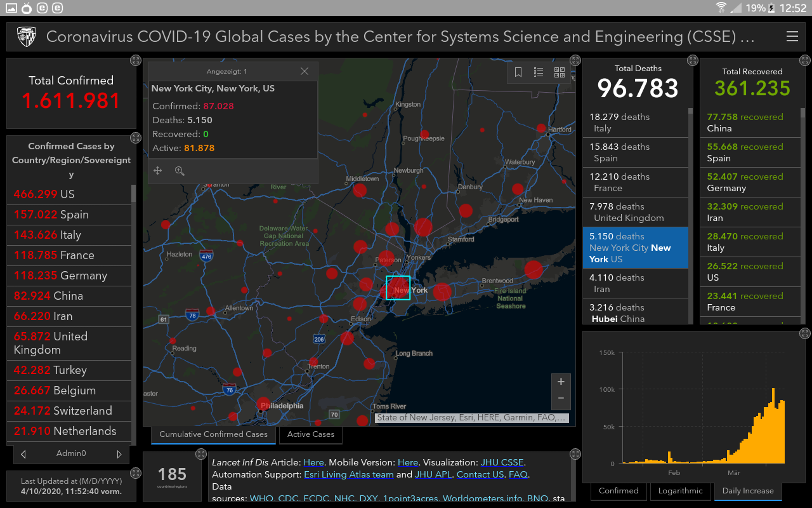Select the Logarithmic chart tab
This screenshot has height=508, width=812.
point(680,491)
